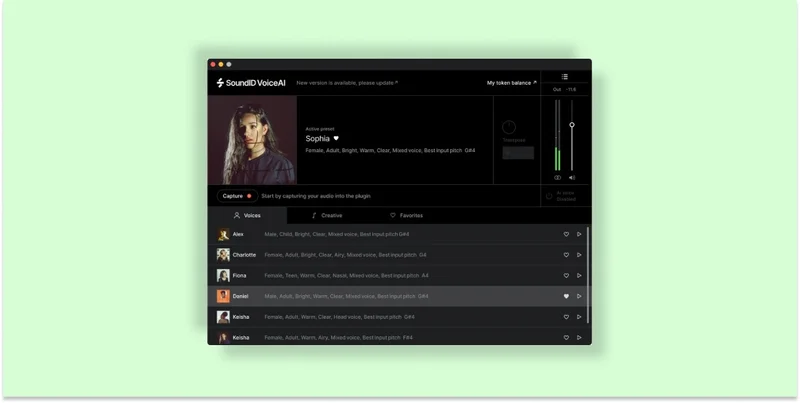Viewport: 800px width, 403px height.
Task: Click Fiona's avatar icon
Action: 223,275
